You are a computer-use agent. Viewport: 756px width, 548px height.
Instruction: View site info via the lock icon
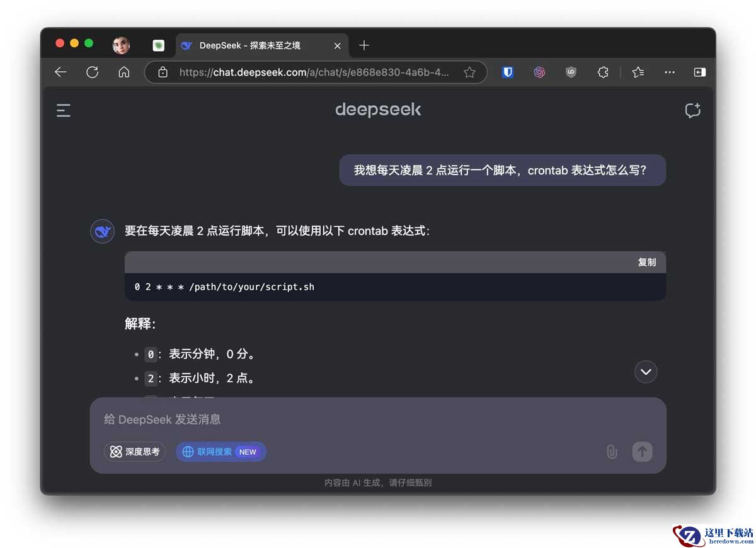coord(163,72)
